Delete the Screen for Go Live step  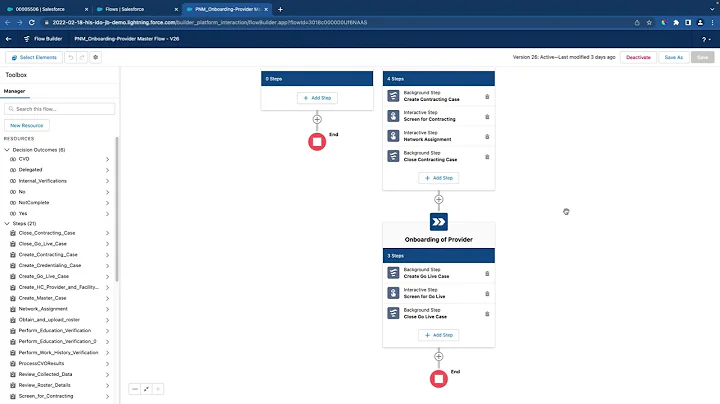(487, 294)
